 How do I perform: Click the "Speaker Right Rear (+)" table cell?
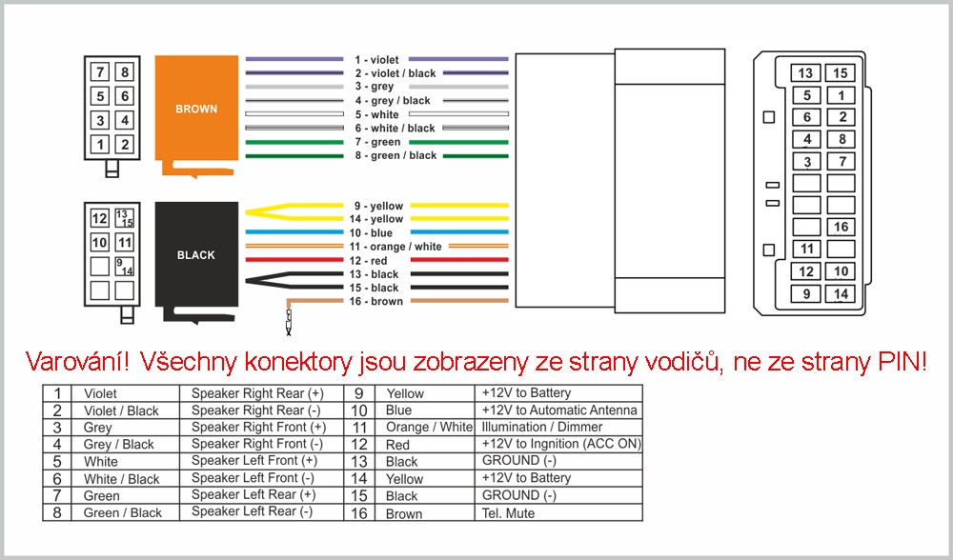pyautogui.click(x=257, y=393)
